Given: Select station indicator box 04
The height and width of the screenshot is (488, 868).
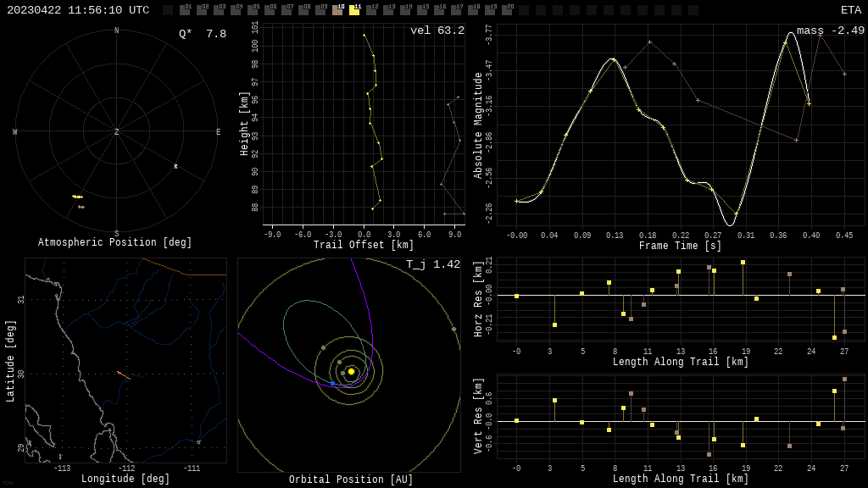Looking at the screenshot, I should (236, 10).
